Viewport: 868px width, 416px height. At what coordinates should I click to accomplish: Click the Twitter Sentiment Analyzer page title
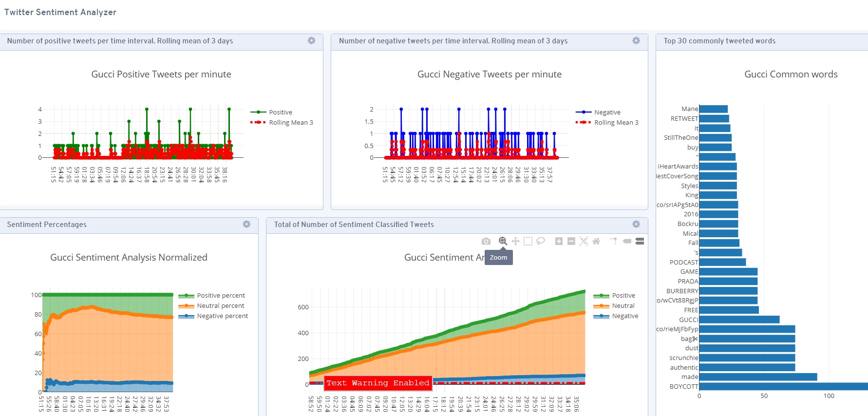60,12
